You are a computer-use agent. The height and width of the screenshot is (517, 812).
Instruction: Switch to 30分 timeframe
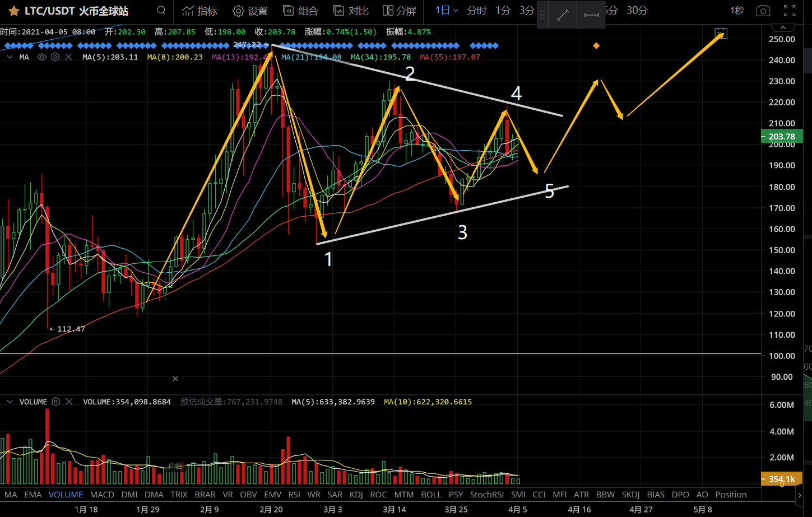[x=637, y=11]
